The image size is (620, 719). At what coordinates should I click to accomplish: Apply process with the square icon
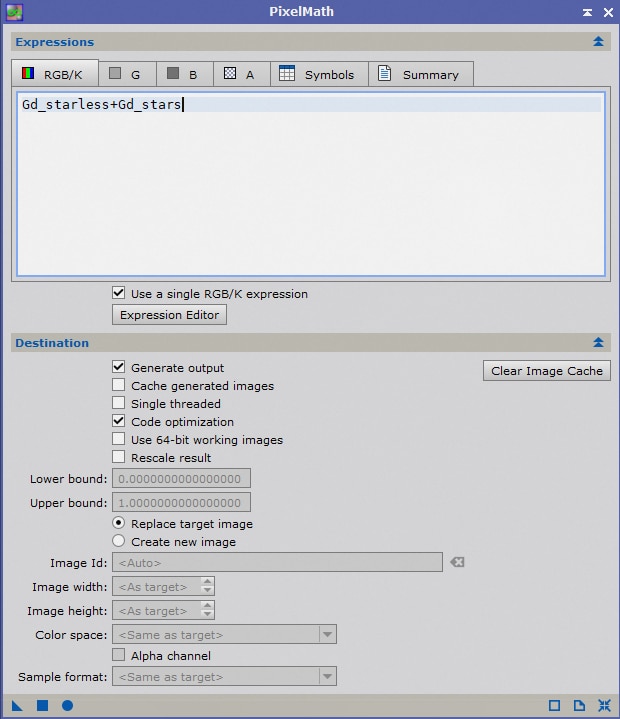tap(42, 705)
